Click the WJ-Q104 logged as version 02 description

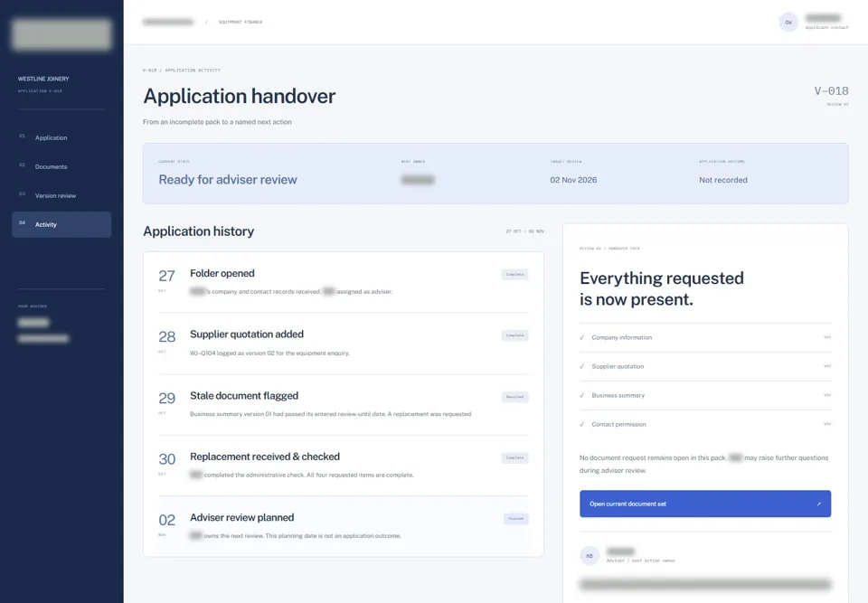coord(269,353)
